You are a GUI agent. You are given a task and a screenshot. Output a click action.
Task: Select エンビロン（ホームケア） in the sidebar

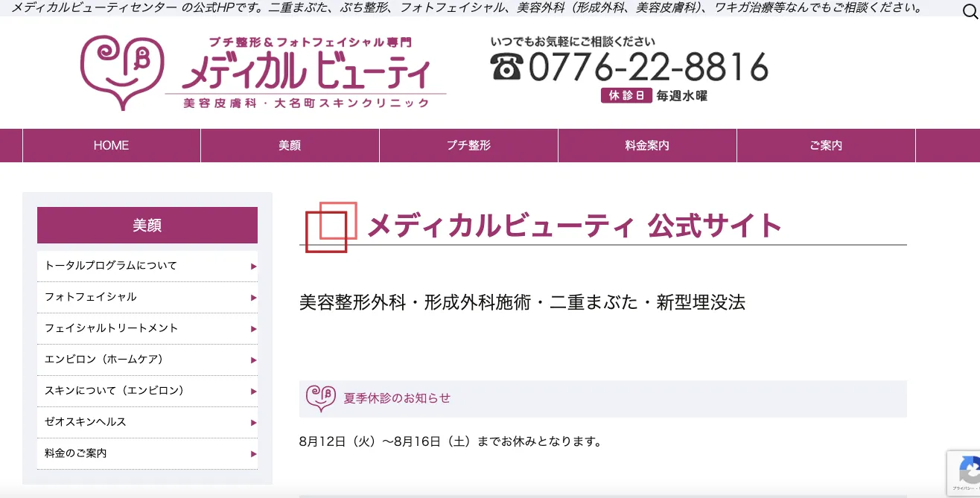(147, 359)
